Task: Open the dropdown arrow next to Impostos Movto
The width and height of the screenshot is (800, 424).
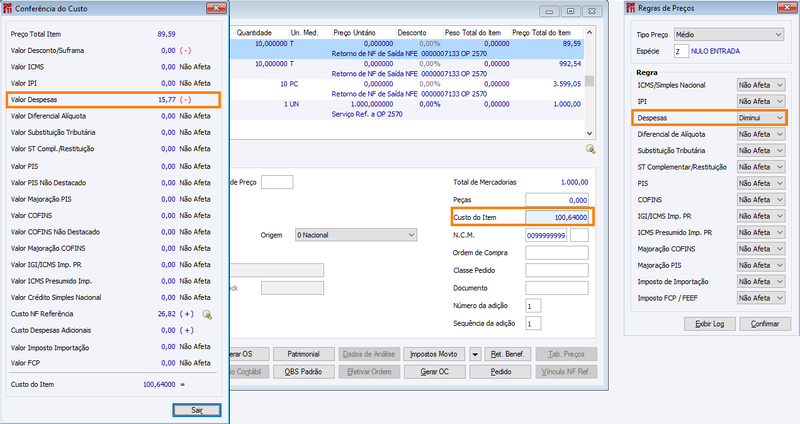Action: click(x=475, y=354)
